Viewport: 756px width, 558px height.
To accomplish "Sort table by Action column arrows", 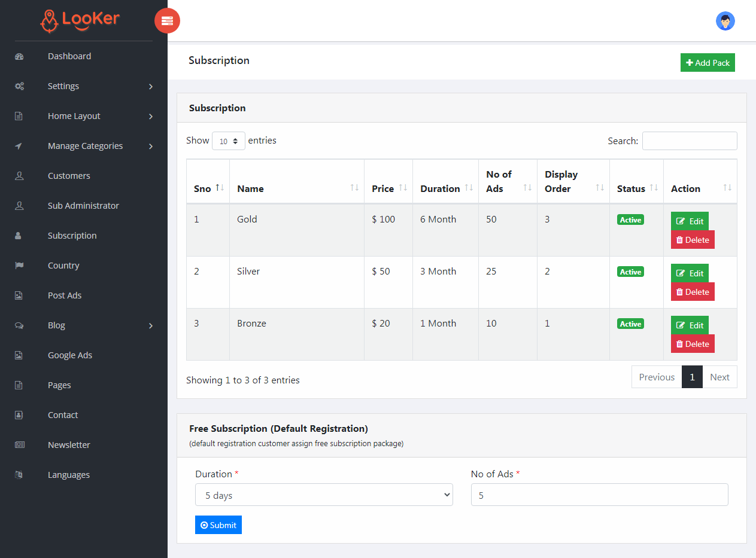I will pyautogui.click(x=727, y=188).
